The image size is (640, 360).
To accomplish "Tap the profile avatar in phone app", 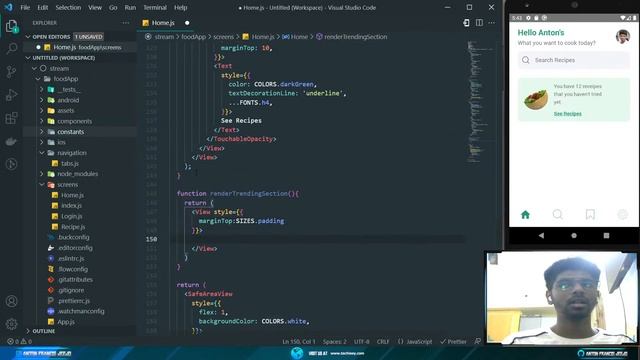I will 623,37.
